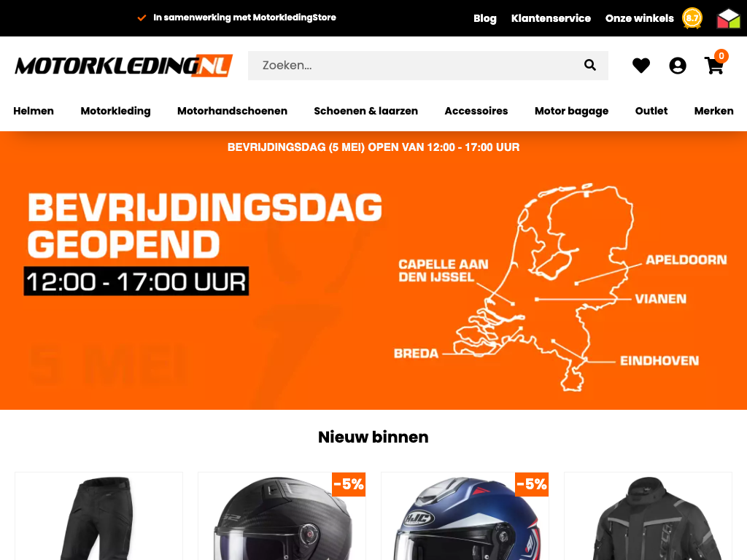Go to the Blog link
747x560 pixels.
tap(485, 18)
